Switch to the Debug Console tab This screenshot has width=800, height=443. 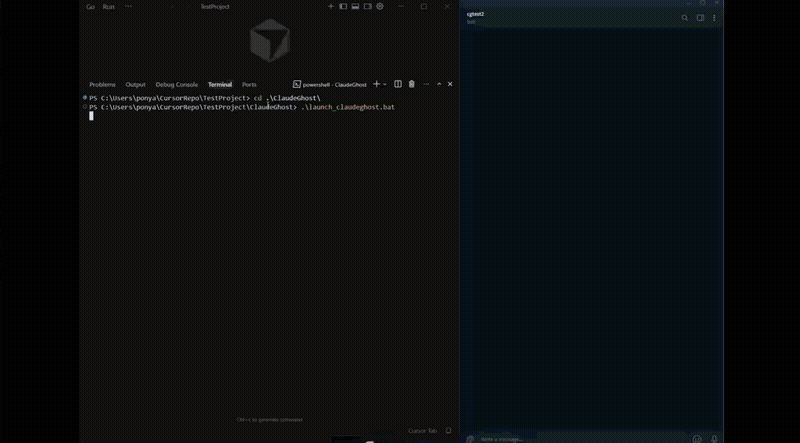click(x=177, y=85)
